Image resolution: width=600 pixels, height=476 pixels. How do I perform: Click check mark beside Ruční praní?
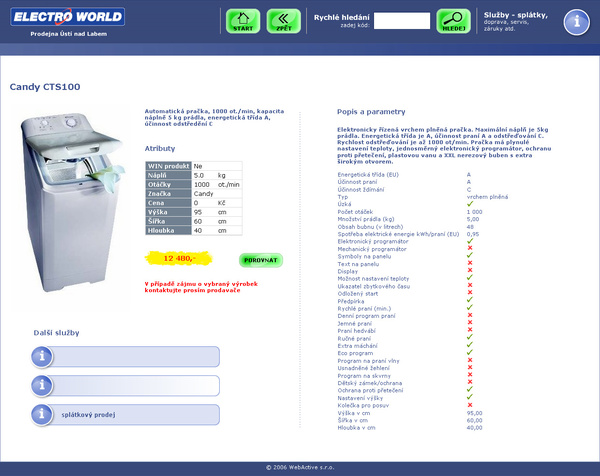[470, 337]
